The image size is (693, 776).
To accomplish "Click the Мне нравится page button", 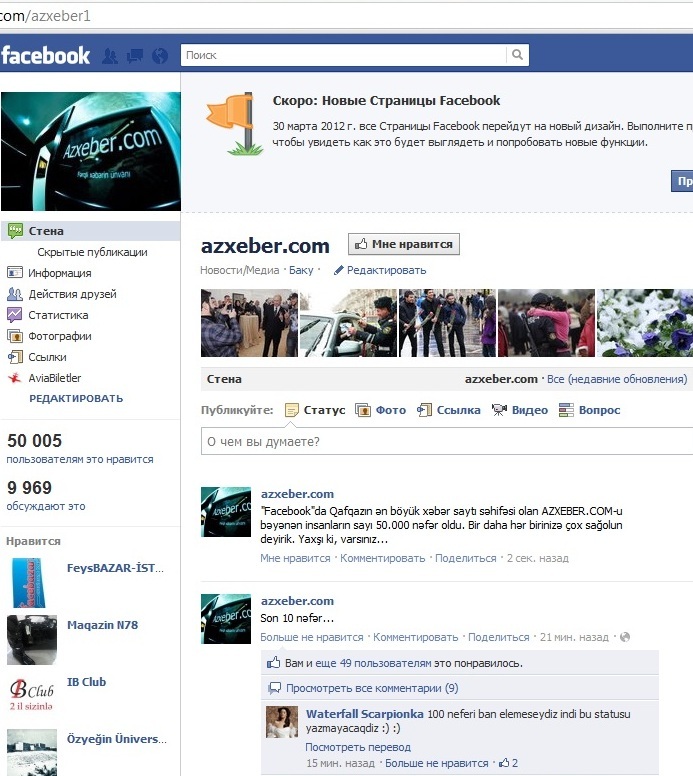I will click(403, 244).
